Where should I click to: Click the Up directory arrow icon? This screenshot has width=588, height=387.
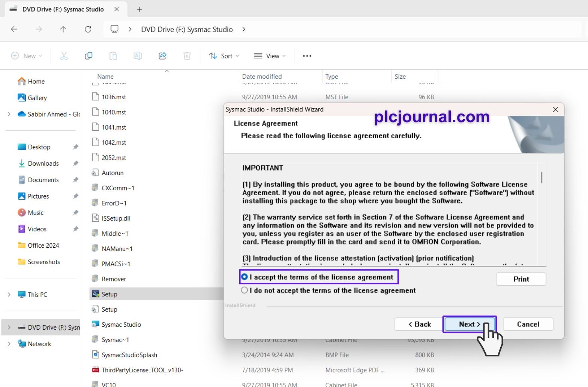pos(63,29)
